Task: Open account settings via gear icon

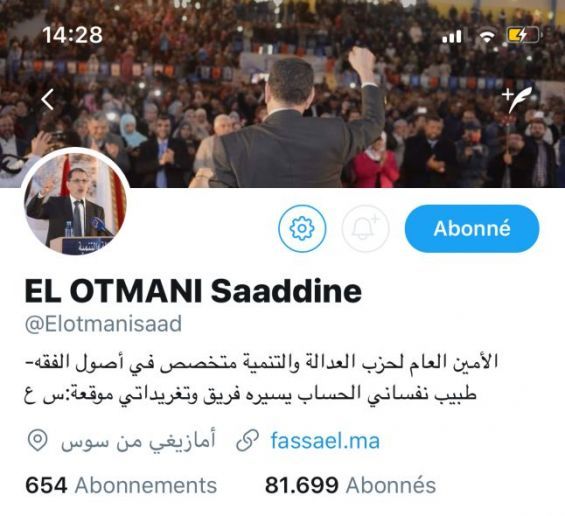Action: point(302,228)
